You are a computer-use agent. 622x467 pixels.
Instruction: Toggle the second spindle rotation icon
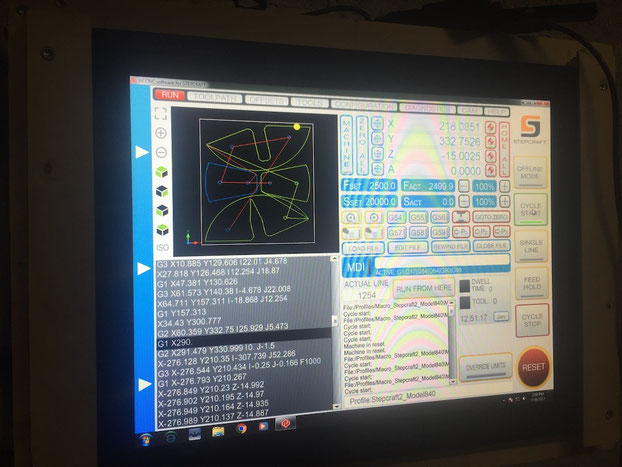[374, 217]
